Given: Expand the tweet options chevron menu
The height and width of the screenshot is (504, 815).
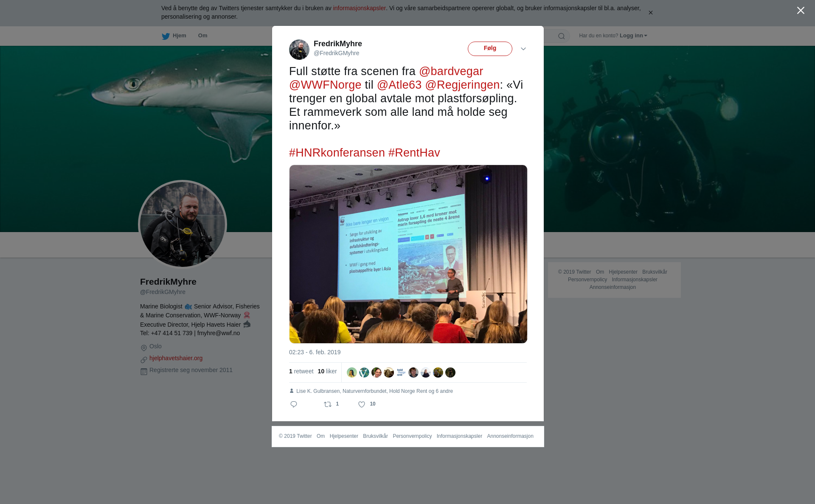Looking at the screenshot, I should (523, 49).
